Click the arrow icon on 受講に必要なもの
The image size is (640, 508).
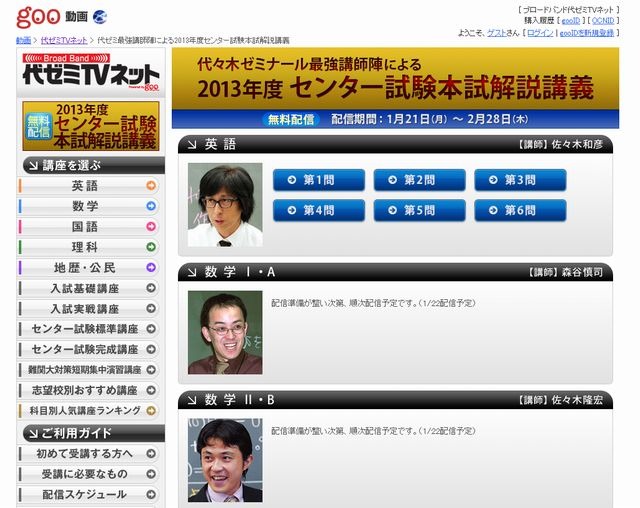pyautogui.click(x=151, y=474)
